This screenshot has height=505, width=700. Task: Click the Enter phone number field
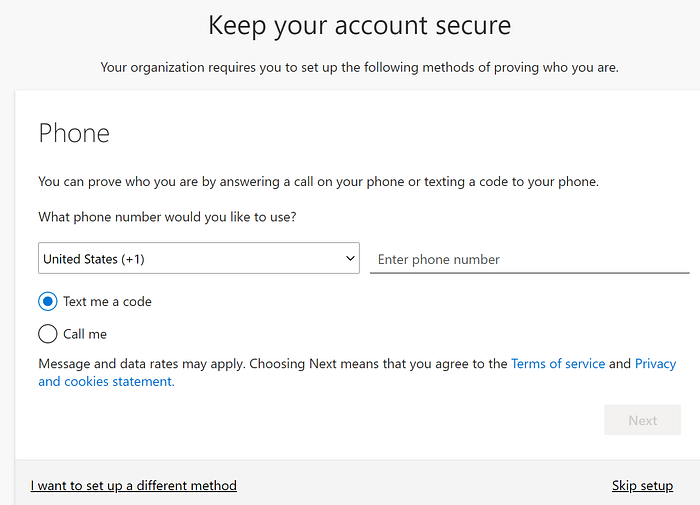[529, 259]
